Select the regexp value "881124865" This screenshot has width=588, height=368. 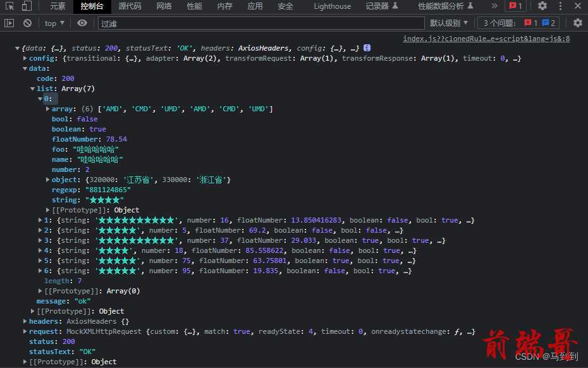tap(108, 190)
